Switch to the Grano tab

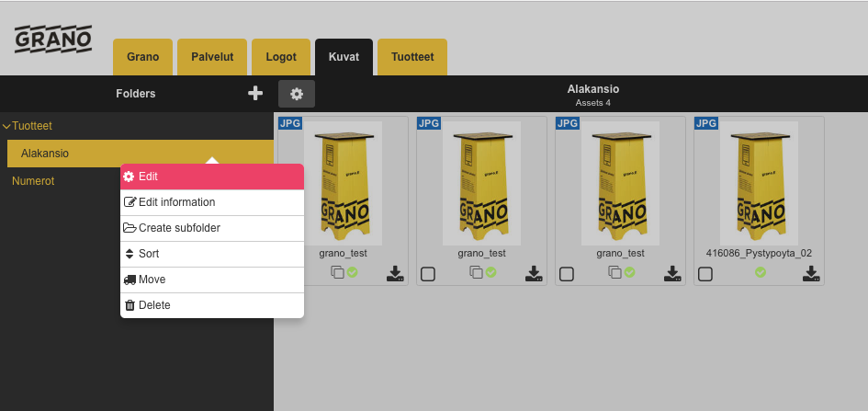click(x=142, y=57)
